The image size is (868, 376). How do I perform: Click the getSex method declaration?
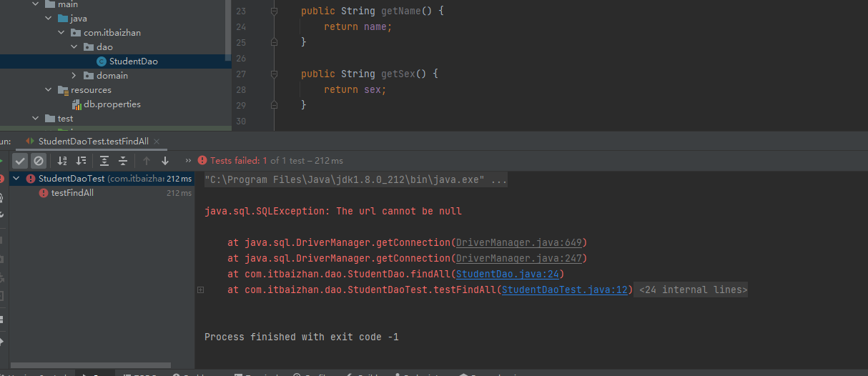[370, 74]
